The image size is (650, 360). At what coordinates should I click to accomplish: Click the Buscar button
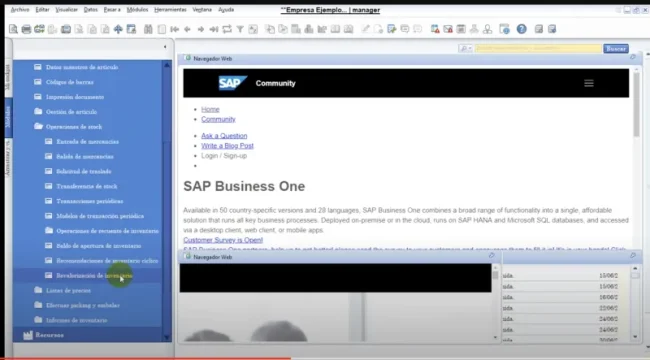(x=616, y=49)
